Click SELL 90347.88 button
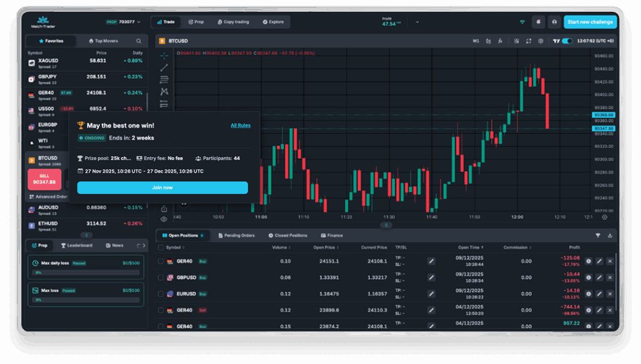 click(44, 179)
